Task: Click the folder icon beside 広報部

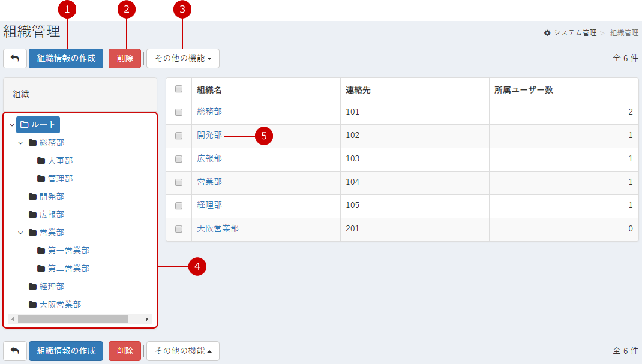Action: coord(32,215)
